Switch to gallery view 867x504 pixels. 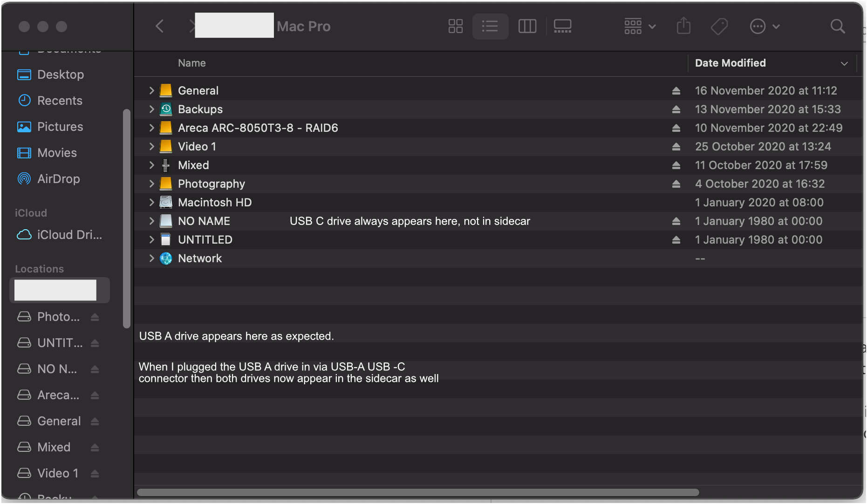562,26
